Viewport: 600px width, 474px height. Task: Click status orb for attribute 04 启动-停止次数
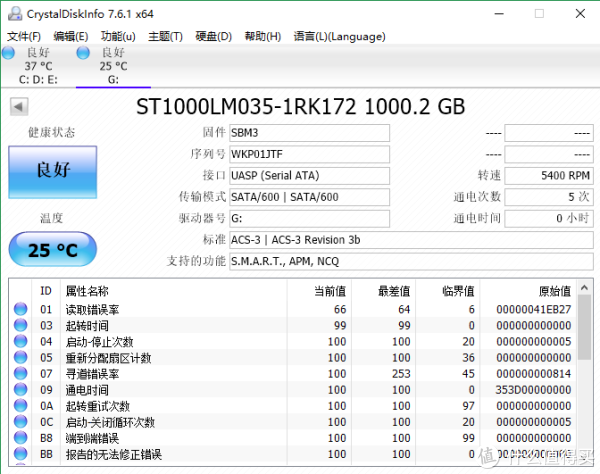(x=21, y=341)
